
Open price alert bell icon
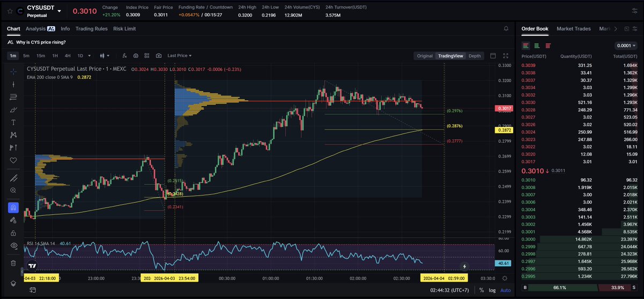(x=506, y=28)
